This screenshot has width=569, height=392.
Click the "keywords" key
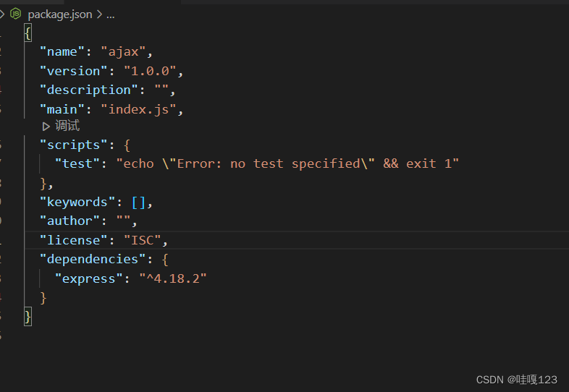click(77, 202)
